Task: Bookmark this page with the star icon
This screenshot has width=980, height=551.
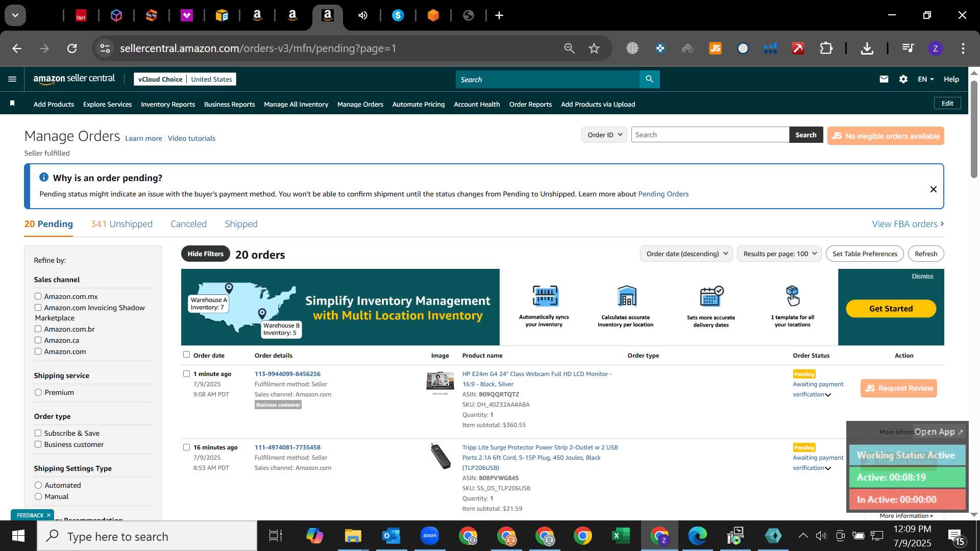Action: coord(594,48)
